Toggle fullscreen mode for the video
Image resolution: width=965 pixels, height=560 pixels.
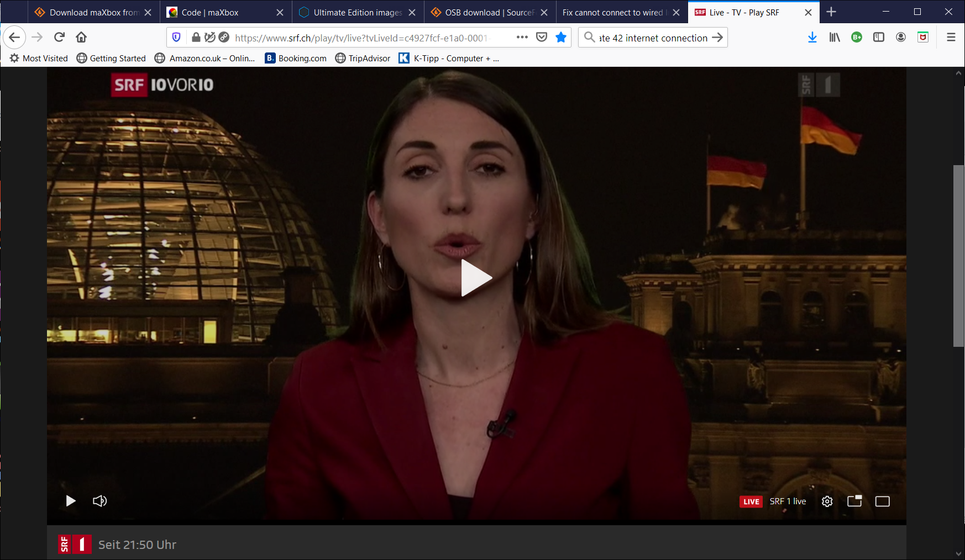click(x=882, y=501)
